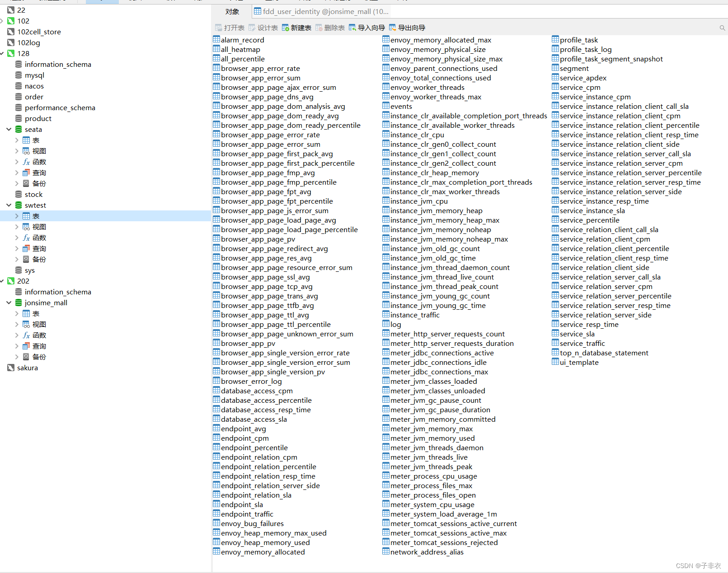This screenshot has width=728, height=573.
Task: Select the endpoint_avg table icon
Action: tap(216, 428)
